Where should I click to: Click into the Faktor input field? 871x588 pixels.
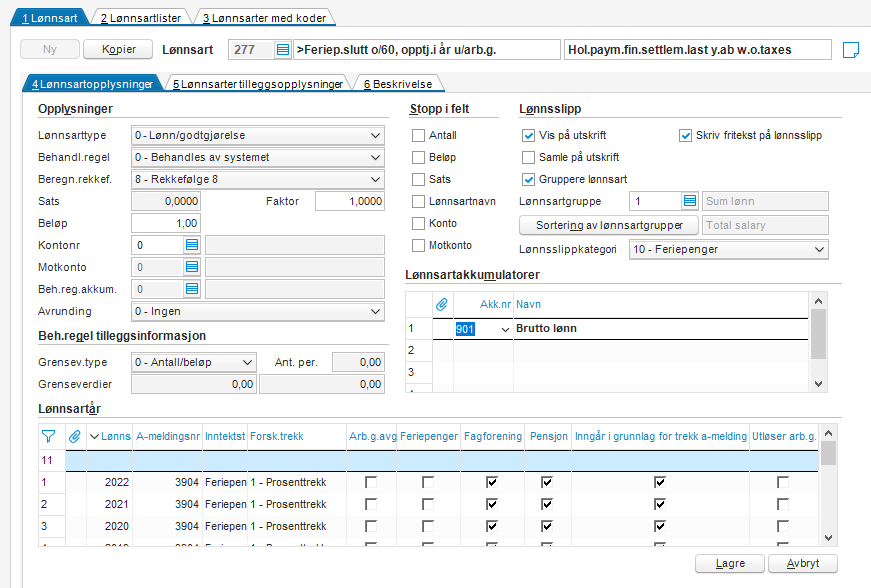[349, 201]
